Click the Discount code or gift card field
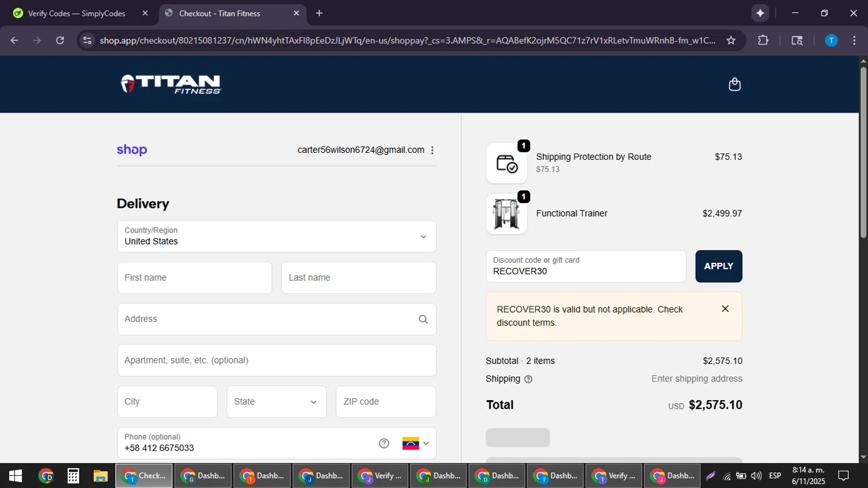Screen dimensions: 868x488 (x=586, y=266)
